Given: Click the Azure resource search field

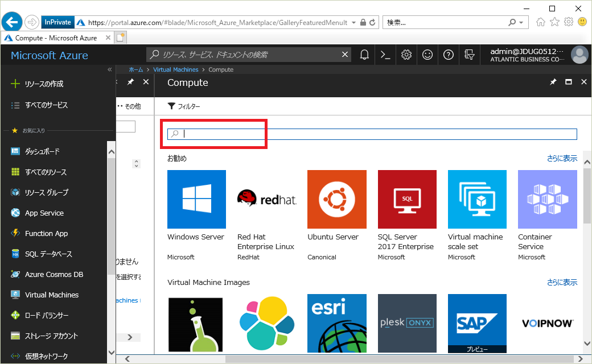Looking at the screenshot, I should [249, 55].
